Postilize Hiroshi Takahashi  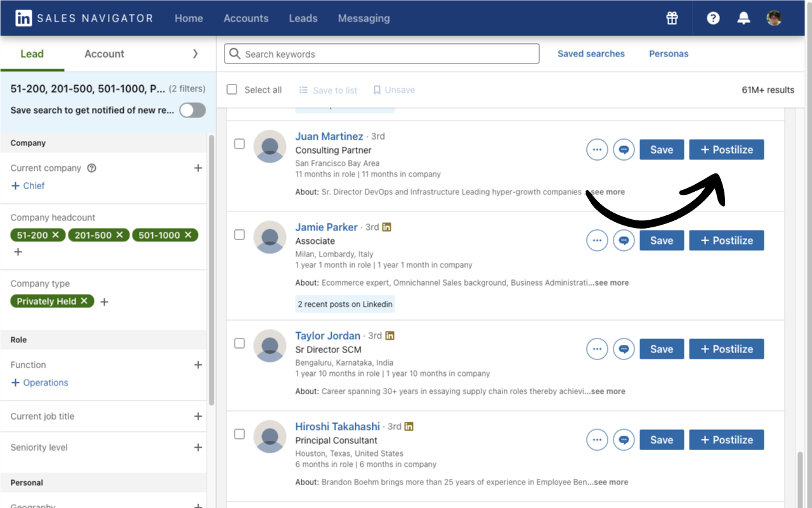click(x=726, y=440)
